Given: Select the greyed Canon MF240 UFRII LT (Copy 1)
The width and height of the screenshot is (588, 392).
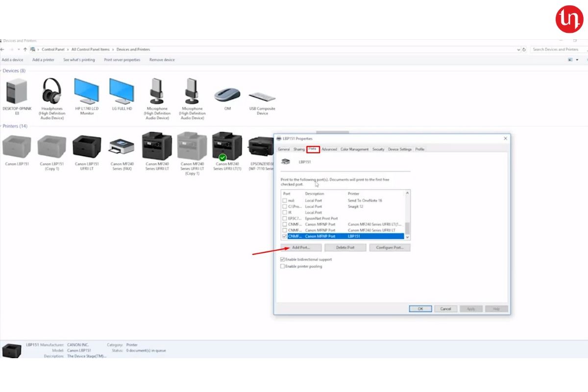Looking at the screenshot, I should (x=192, y=146).
